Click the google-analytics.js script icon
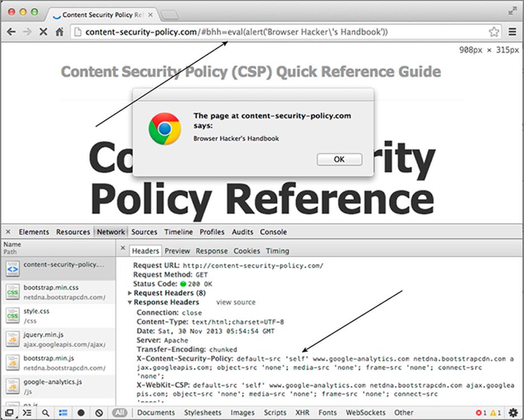 tap(12, 386)
